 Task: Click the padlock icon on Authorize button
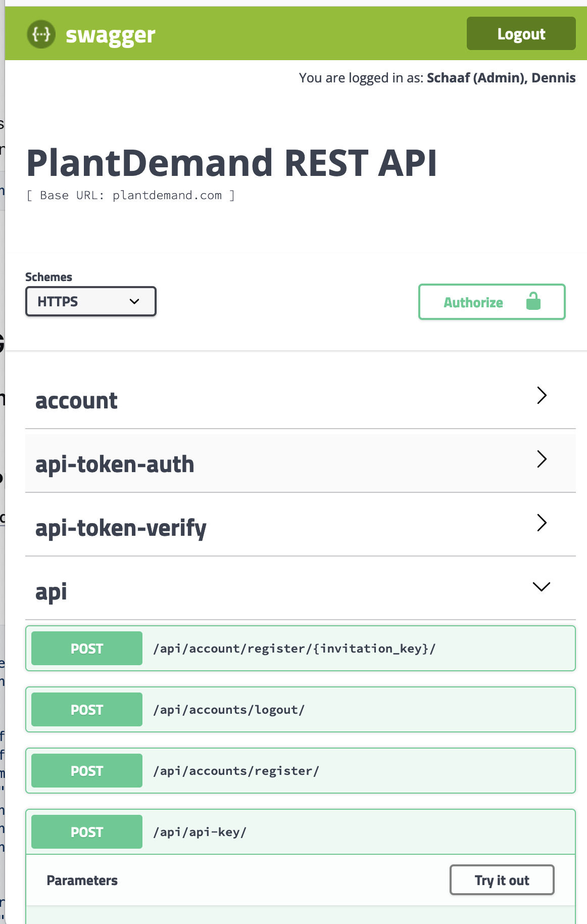point(533,301)
